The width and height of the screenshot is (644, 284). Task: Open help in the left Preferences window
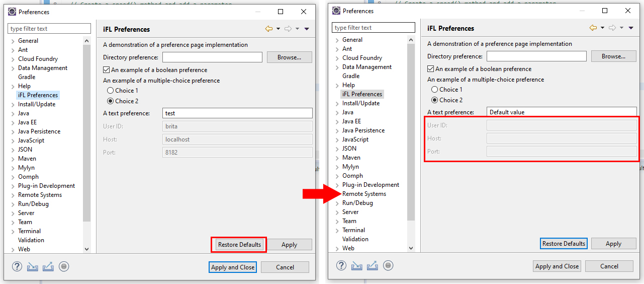[17, 266]
